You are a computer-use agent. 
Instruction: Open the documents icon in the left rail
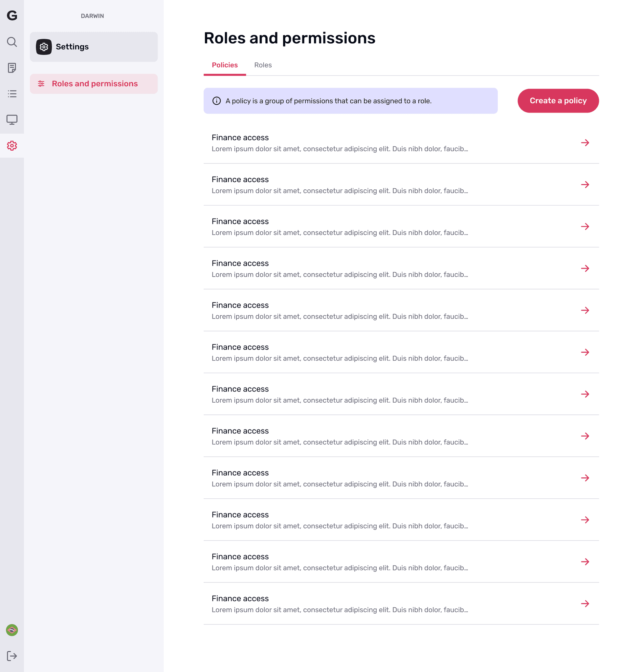(x=12, y=68)
